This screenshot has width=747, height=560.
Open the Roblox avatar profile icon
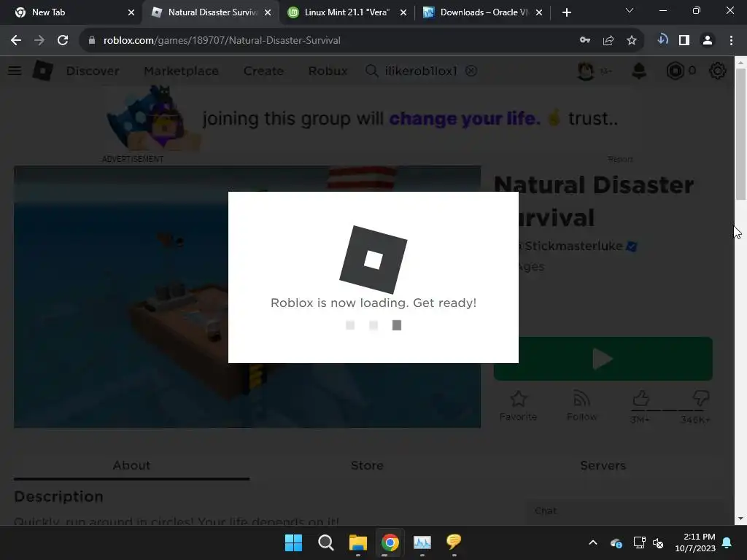click(586, 71)
